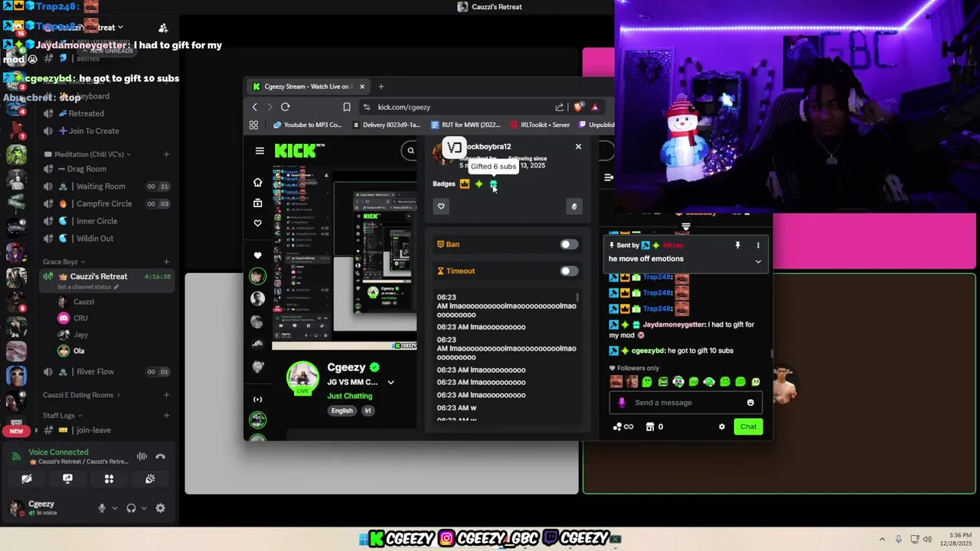Click gifted subs badge in user card
The image size is (980, 551).
pos(493,184)
